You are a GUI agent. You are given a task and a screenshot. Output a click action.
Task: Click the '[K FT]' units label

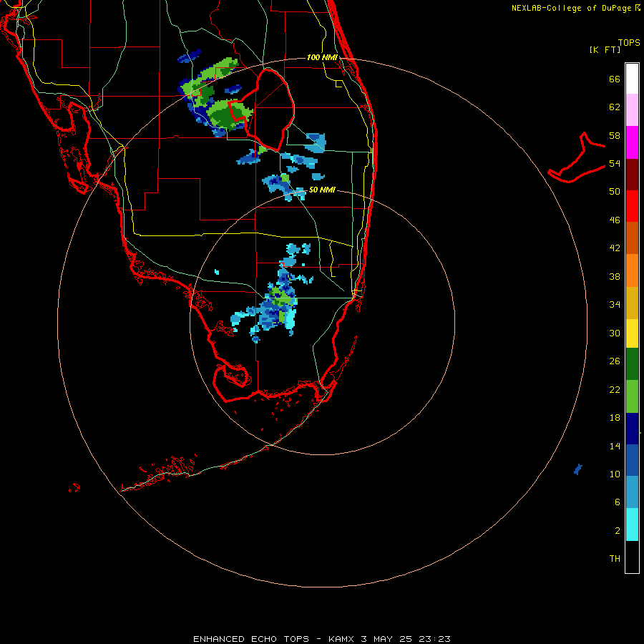click(605, 49)
